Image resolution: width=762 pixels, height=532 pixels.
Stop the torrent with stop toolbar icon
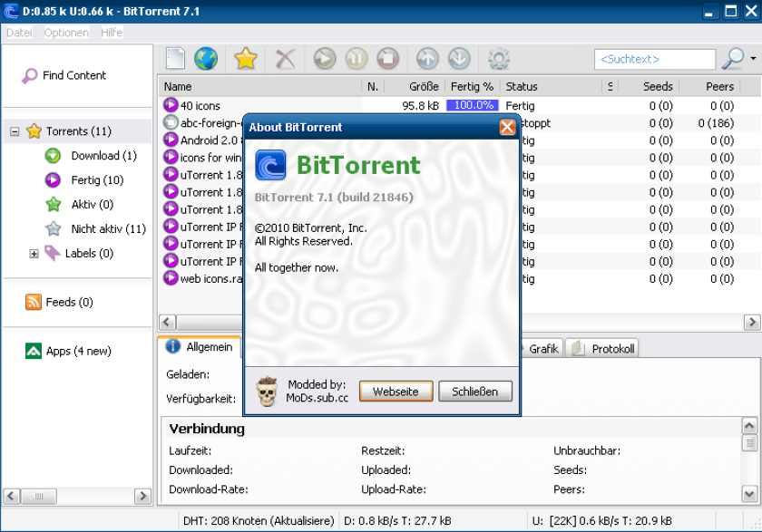coord(388,59)
